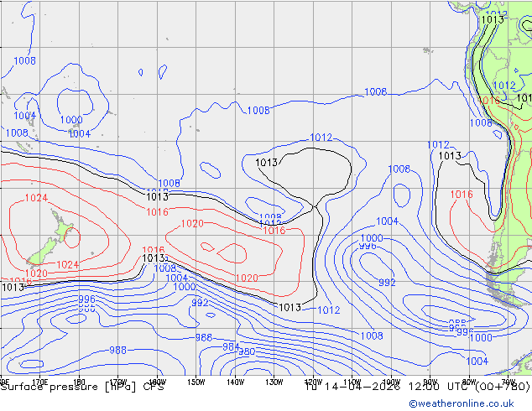The width and height of the screenshot is (532, 411).
Task: Select red 1024 label northwest of New Zealand
Action: pos(36,198)
